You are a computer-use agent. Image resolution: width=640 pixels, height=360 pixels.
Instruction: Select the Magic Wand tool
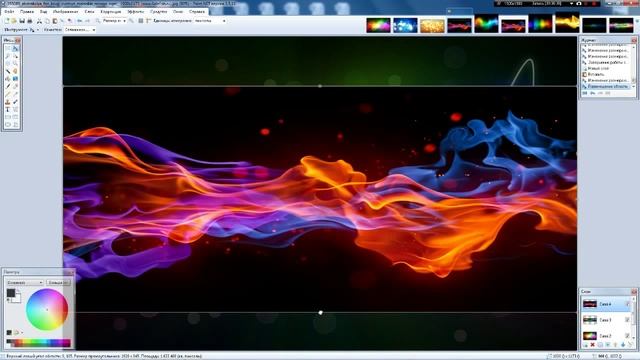coord(8,71)
